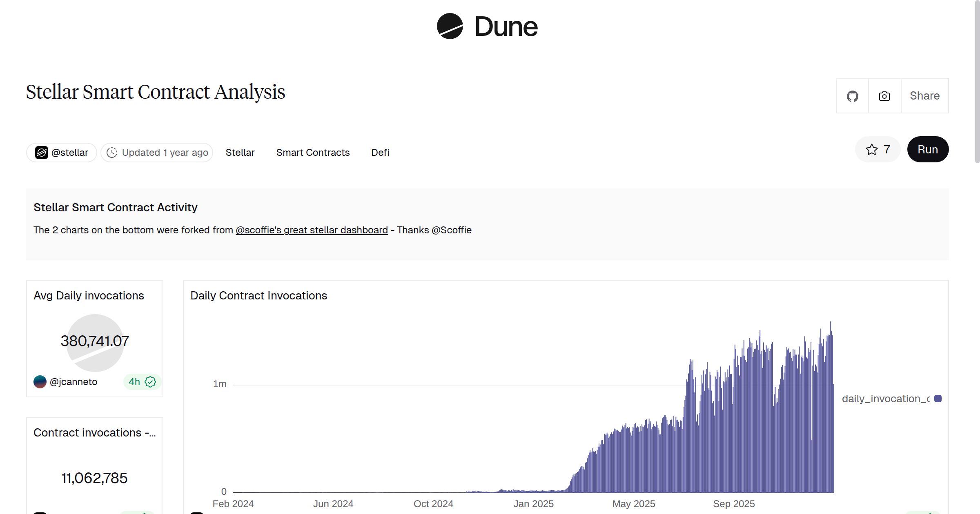This screenshot has height=514, width=980.
Task: Open the @jcanneto author link
Action: 73,382
